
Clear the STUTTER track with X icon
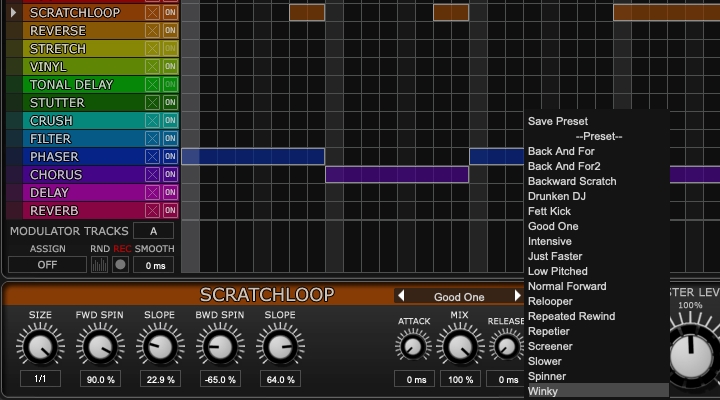(152, 102)
